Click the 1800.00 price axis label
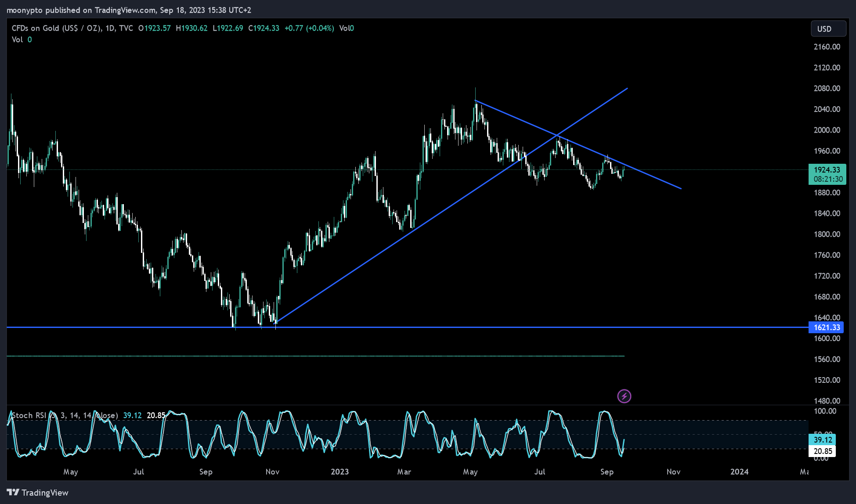Screen dimensions: 856x504 (827, 234)
